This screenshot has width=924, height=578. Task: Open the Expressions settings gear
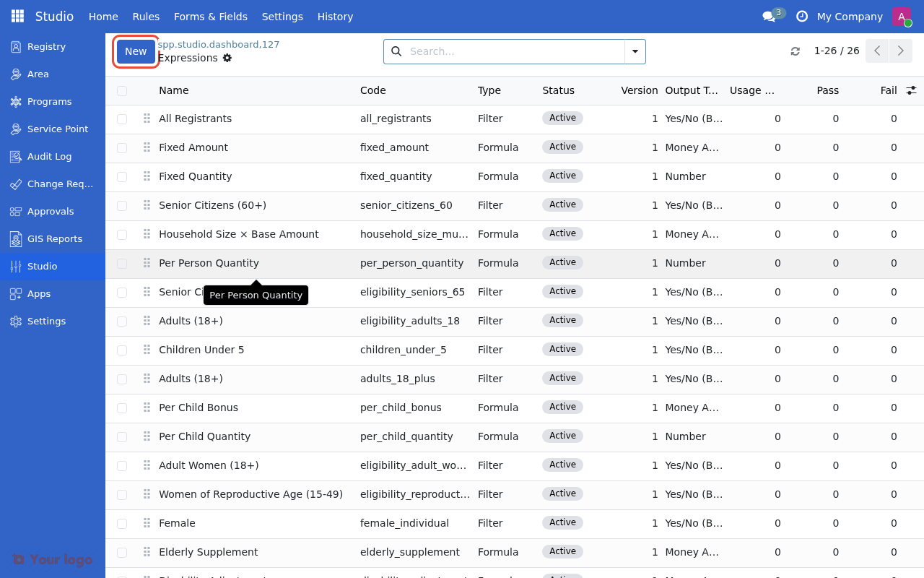[x=227, y=58]
